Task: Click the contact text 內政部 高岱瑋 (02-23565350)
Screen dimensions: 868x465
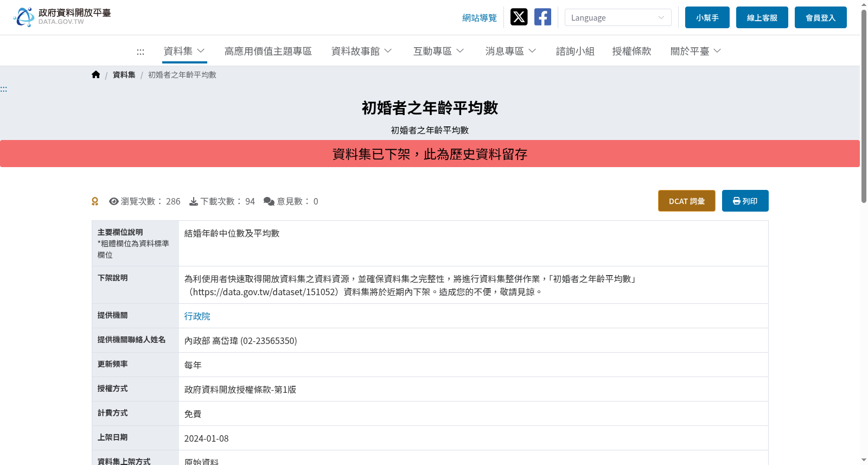Action: tap(241, 341)
